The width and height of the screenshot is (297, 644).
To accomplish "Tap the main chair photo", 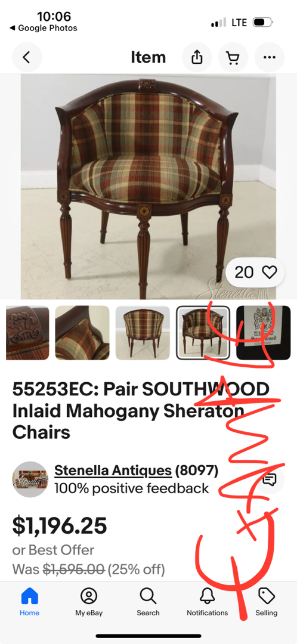I will tap(148, 187).
